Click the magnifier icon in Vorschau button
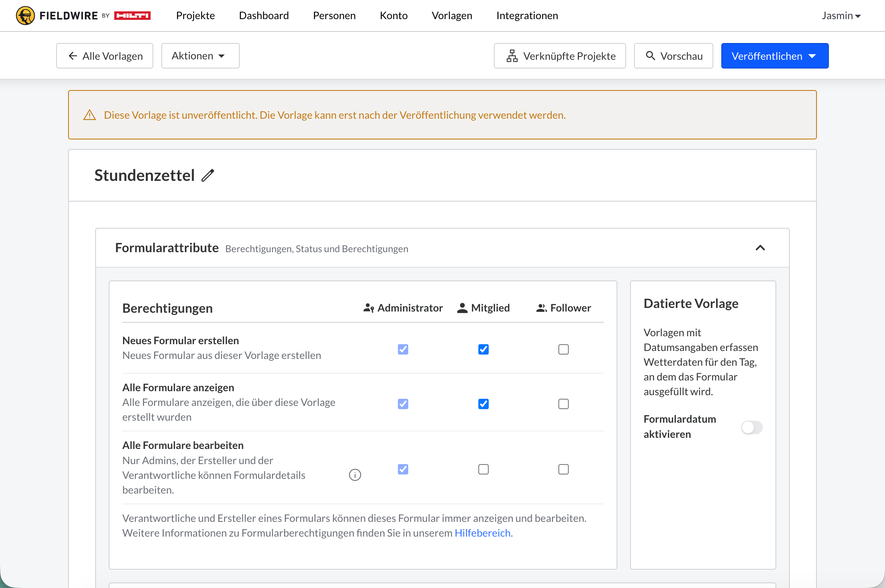 [x=650, y=56]
